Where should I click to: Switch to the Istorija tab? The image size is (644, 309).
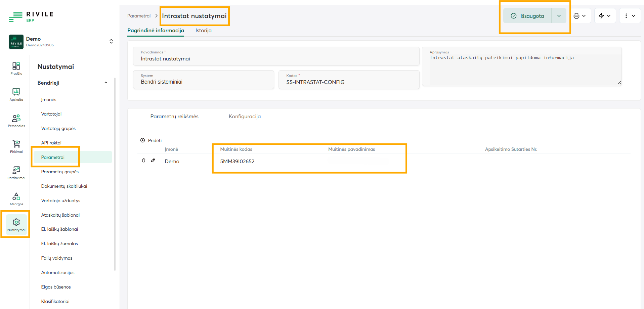(x=203, y=31)
